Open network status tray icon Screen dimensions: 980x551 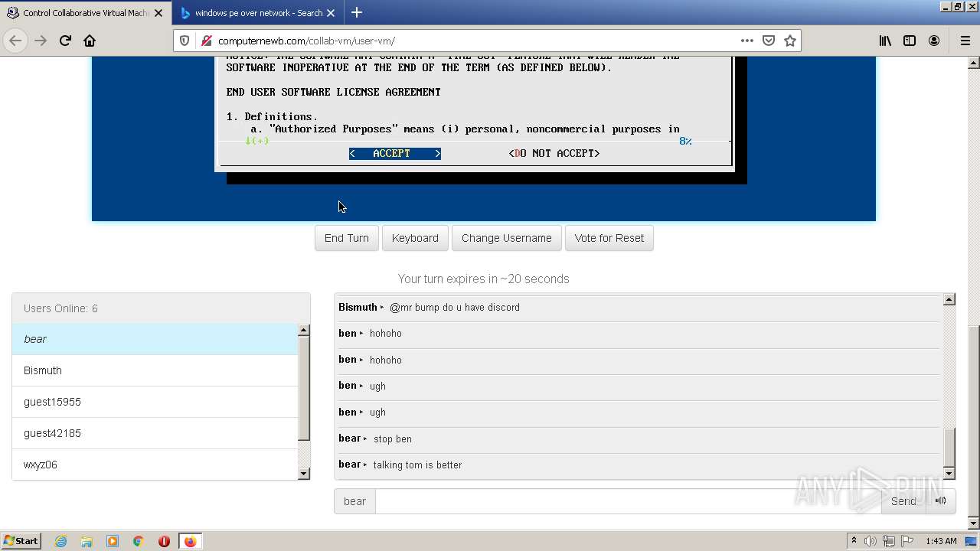coord(889,541)
